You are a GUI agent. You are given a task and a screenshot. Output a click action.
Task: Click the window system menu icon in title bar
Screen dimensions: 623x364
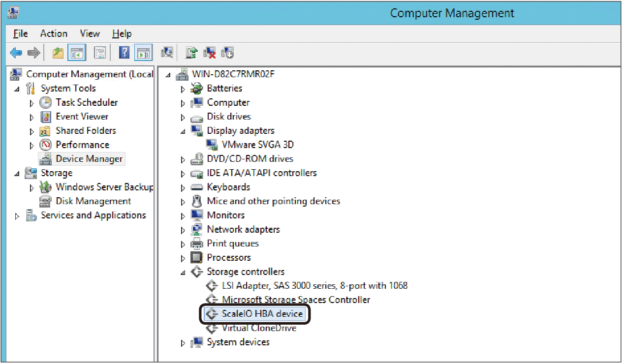[x=14, y=12]
